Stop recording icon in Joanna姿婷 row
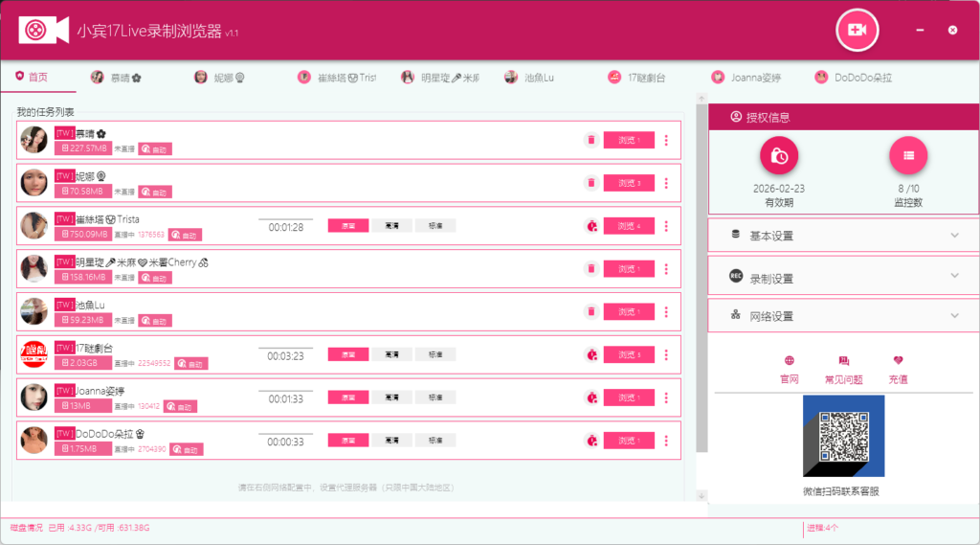The height and width of the screenshot is (545, 980). coord(591,397)
